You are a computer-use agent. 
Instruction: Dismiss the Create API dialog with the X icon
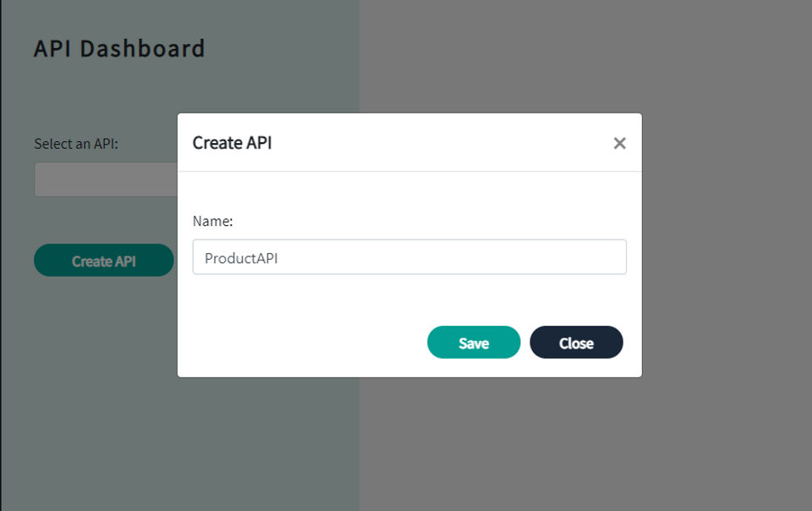619,143
